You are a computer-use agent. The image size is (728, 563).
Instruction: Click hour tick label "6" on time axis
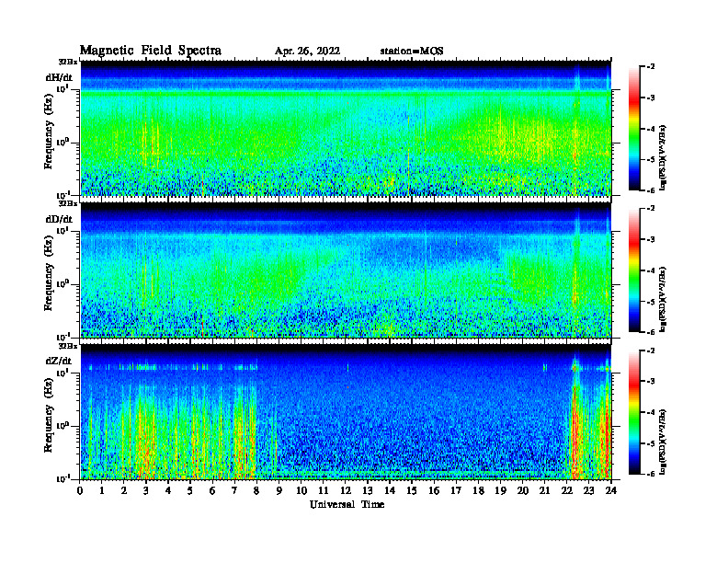coord(212,491)
